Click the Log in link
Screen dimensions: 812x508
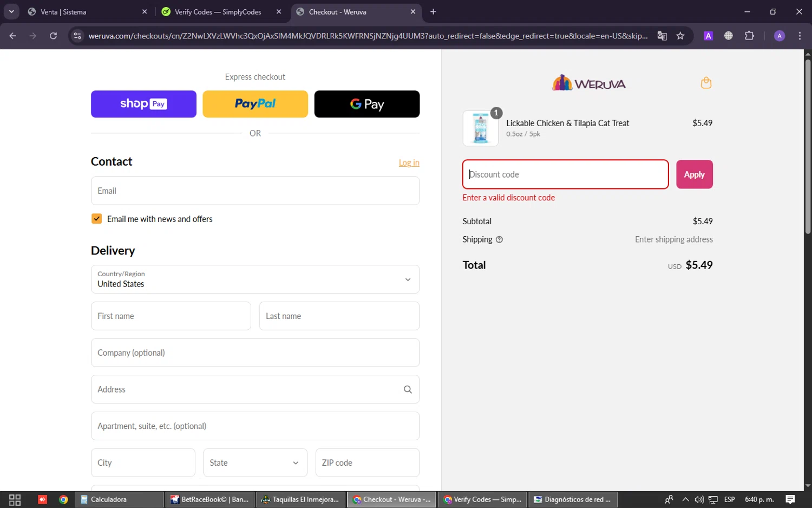tap(409, 162)
